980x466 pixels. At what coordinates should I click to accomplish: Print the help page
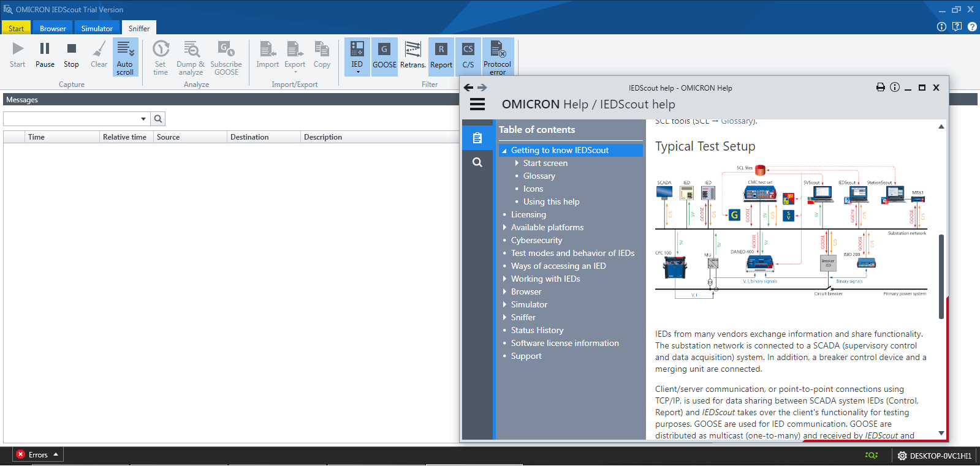click(881, 88)
